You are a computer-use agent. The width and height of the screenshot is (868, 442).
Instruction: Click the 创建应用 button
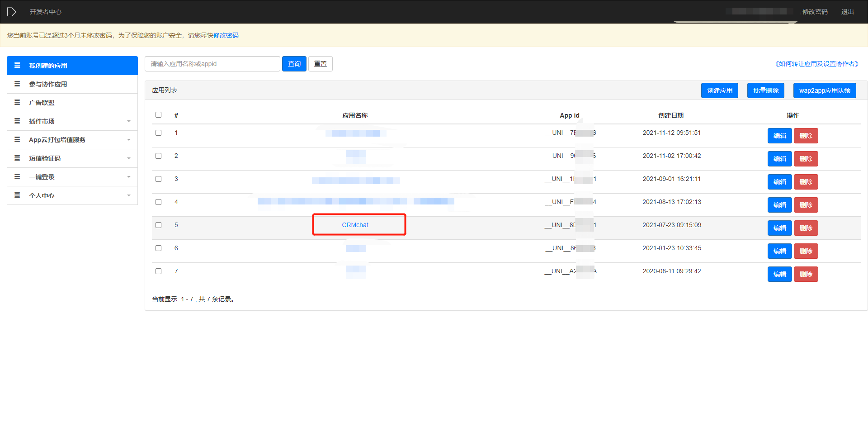(719, 90)
